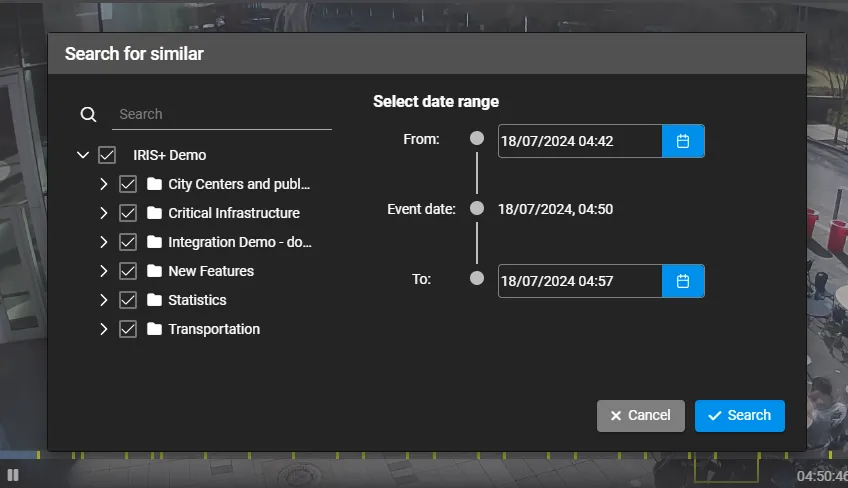This screenshot has height=488, width=848.
Task: Click the To point on the date timeline
Action: tap(477, 278)
